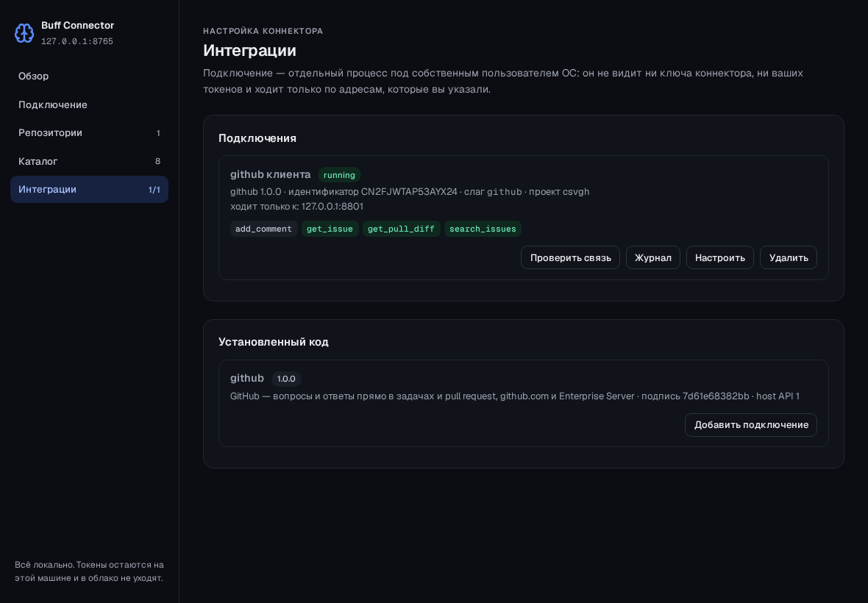Click the Интеграции page heading
868x603 pixels.
pos(249,50)
